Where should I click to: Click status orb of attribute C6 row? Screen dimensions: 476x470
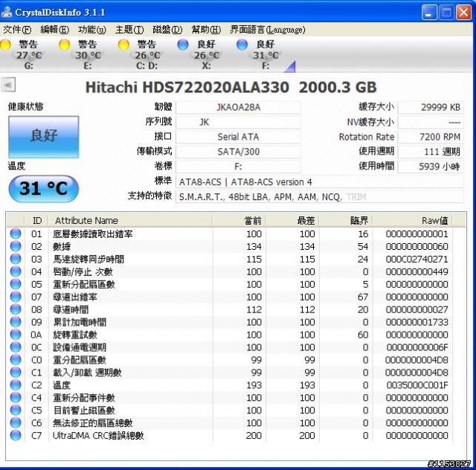click(16, 422)
